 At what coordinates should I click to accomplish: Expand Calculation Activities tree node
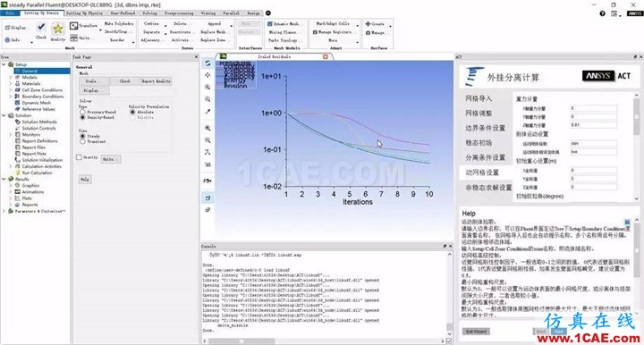pos(11,166)
